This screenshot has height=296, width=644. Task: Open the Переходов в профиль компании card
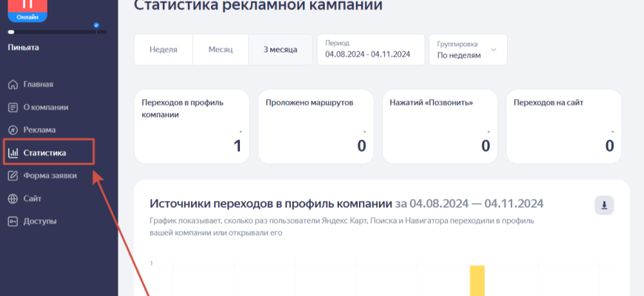pyautogui.click(x=192, y=126)
